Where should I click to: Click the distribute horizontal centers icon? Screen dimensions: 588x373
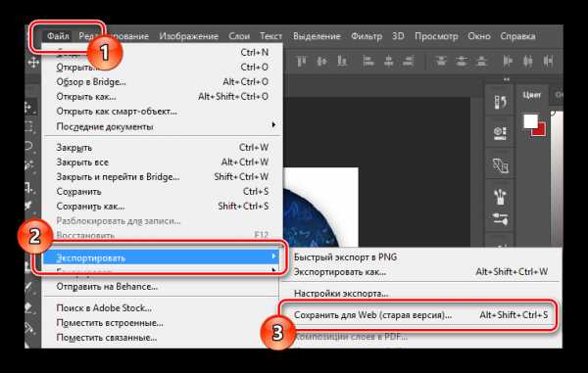tap(528, 61)
